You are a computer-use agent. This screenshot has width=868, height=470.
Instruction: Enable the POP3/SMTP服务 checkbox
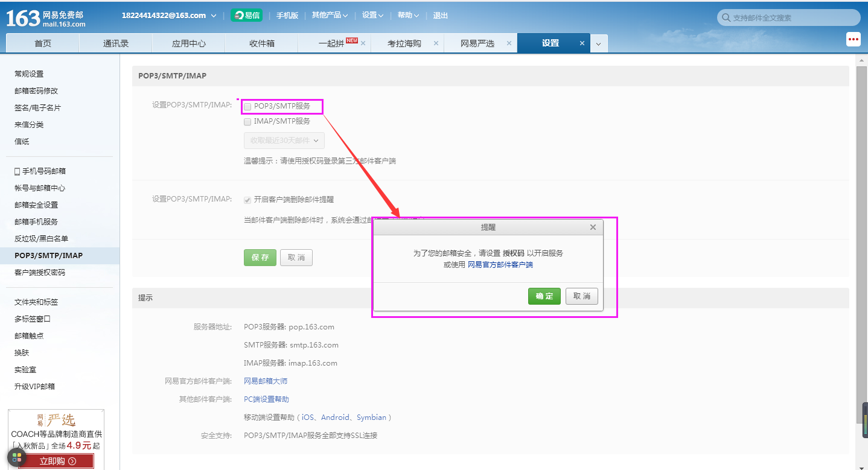(247, 107)
